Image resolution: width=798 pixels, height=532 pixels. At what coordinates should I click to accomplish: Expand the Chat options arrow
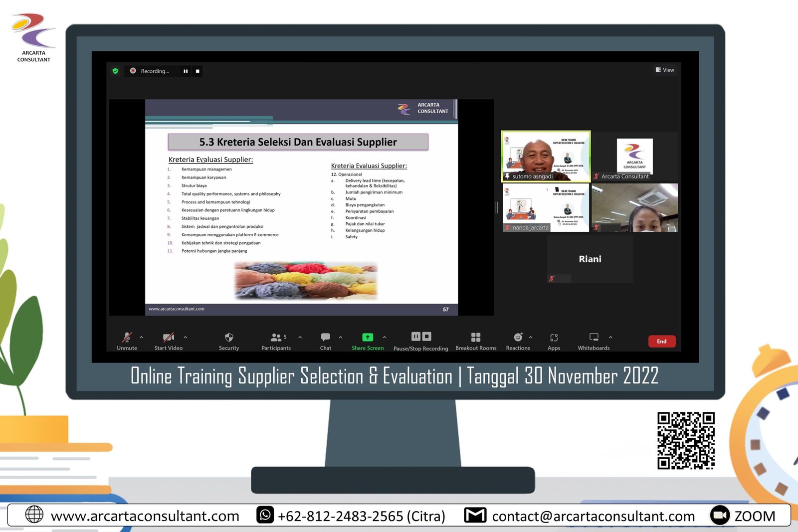click(x=341, y=338)
